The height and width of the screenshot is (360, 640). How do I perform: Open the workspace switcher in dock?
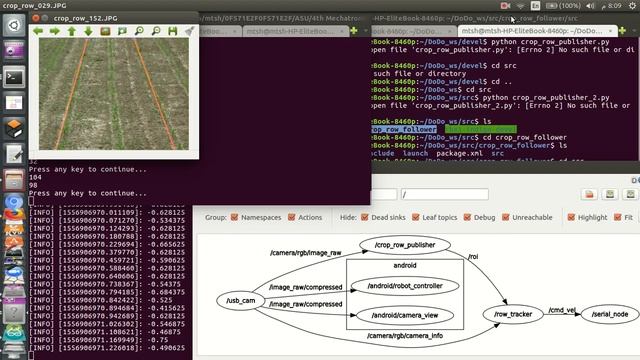(14, 102)
